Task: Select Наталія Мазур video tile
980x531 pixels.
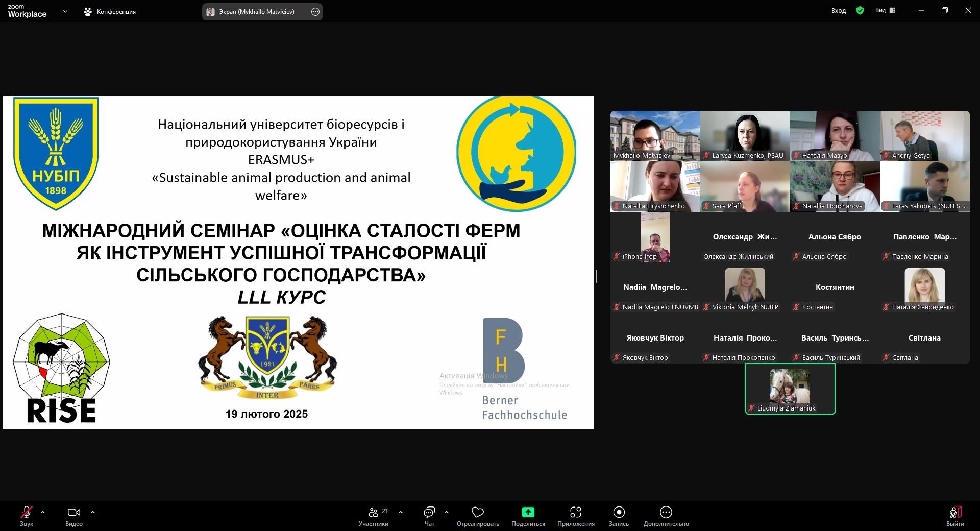Action: pyautogui.click(x=835, y=136)
